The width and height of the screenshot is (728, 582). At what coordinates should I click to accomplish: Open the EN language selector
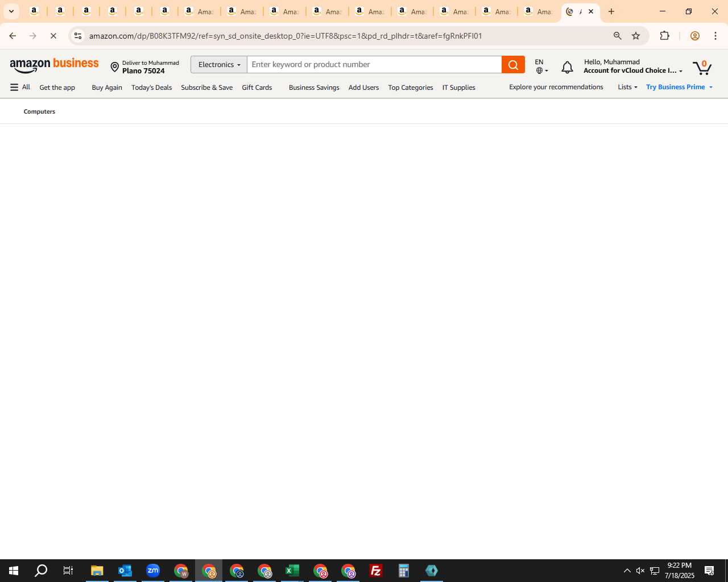tap(541, 66)
